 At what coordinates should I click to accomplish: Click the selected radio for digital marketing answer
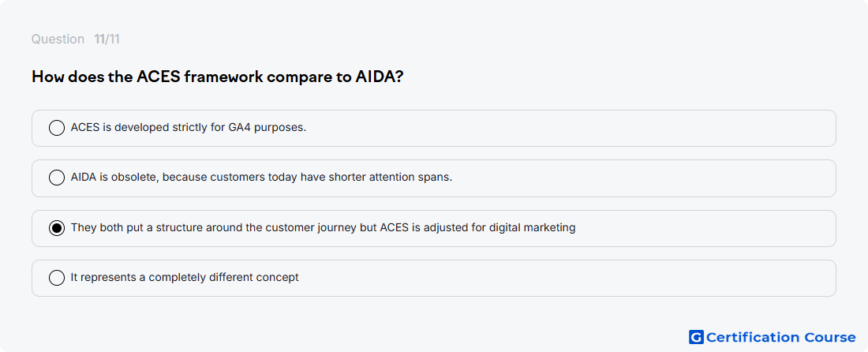click(x=57, y=228)
